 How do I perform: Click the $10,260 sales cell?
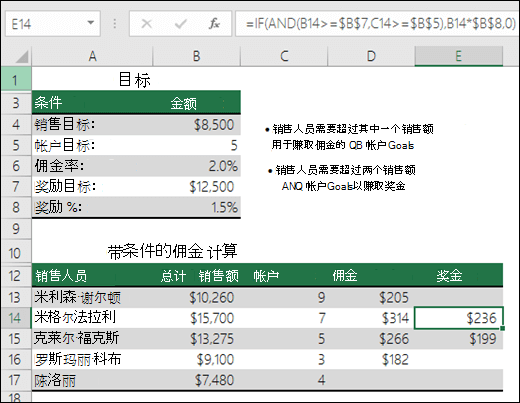pos(197,297)
